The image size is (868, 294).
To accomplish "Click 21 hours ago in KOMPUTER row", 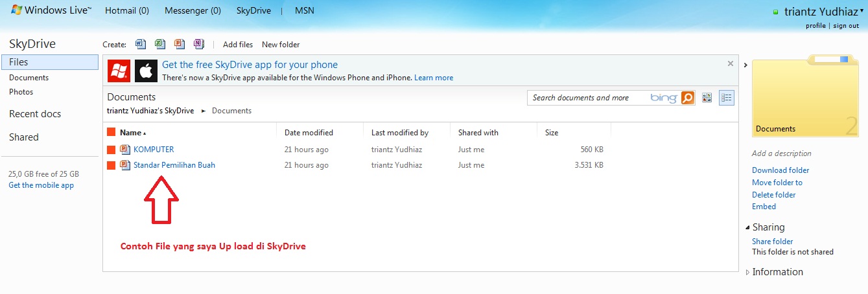I will click(307, 150).
